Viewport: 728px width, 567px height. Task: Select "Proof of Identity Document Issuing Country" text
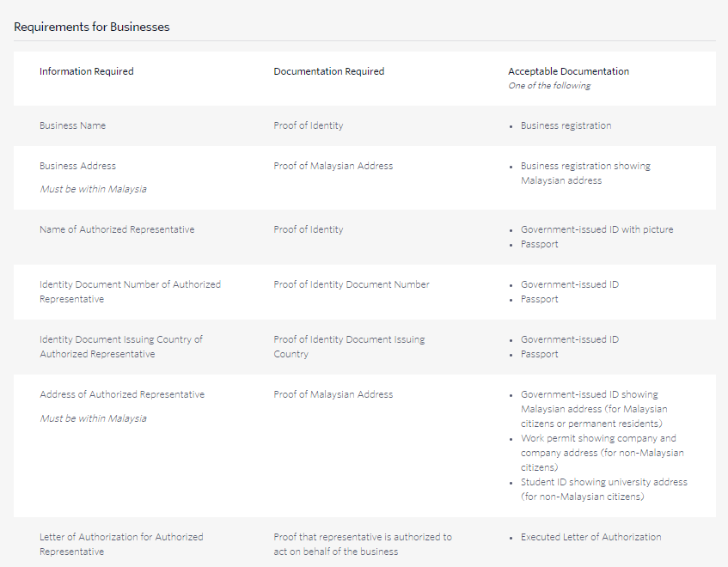[349, 347]
